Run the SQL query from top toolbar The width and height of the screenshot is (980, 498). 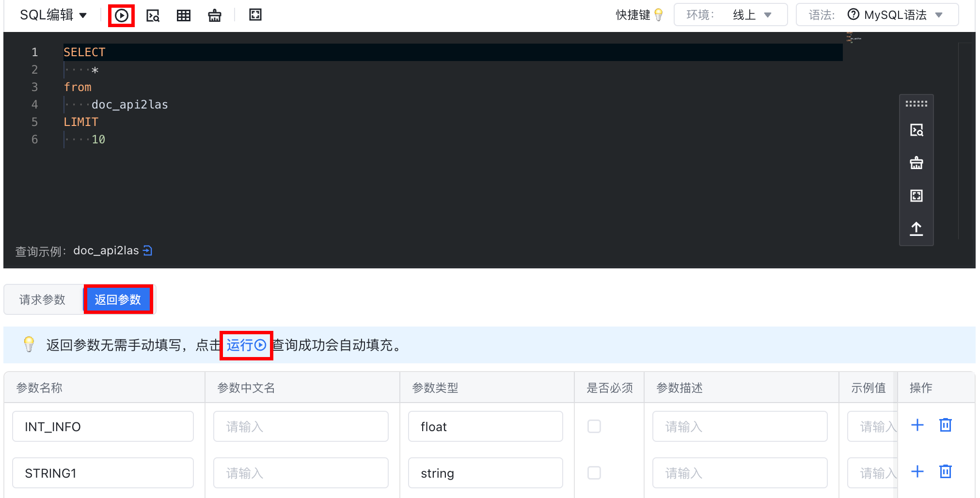tap(121, 16)
